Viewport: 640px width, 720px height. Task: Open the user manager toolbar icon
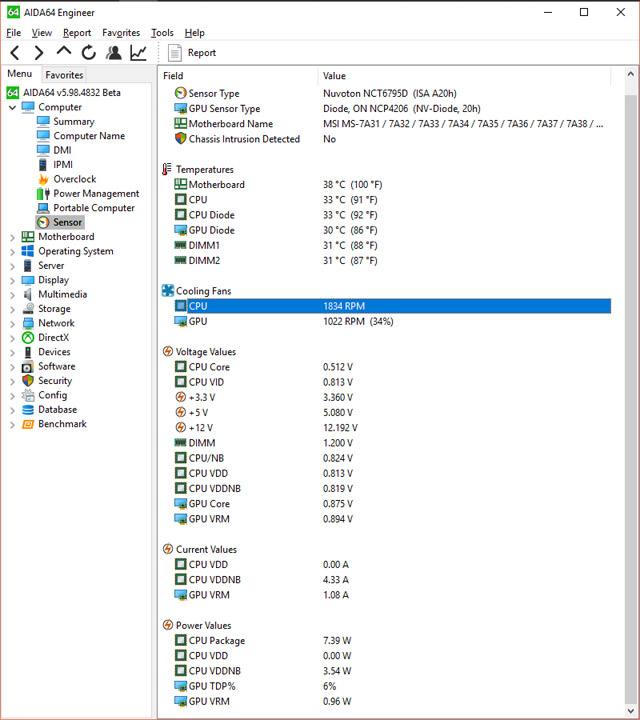[x=113, y=53]
